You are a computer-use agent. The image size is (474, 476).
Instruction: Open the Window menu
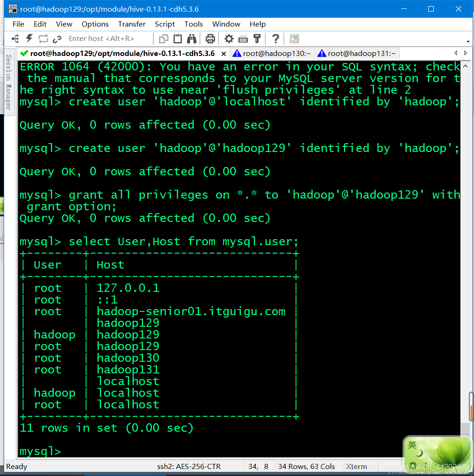pos(226,24)
